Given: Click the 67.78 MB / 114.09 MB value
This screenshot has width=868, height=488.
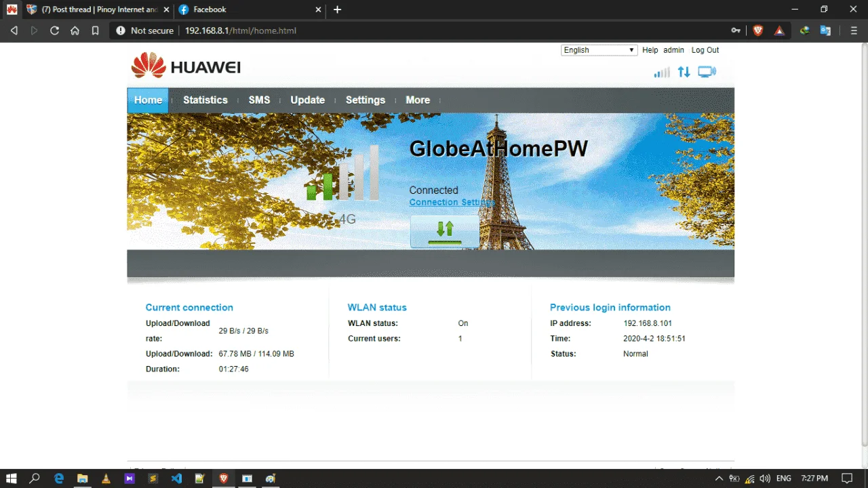Looking at the screenshot, I should pyautogui.click(x=256, y=354).
